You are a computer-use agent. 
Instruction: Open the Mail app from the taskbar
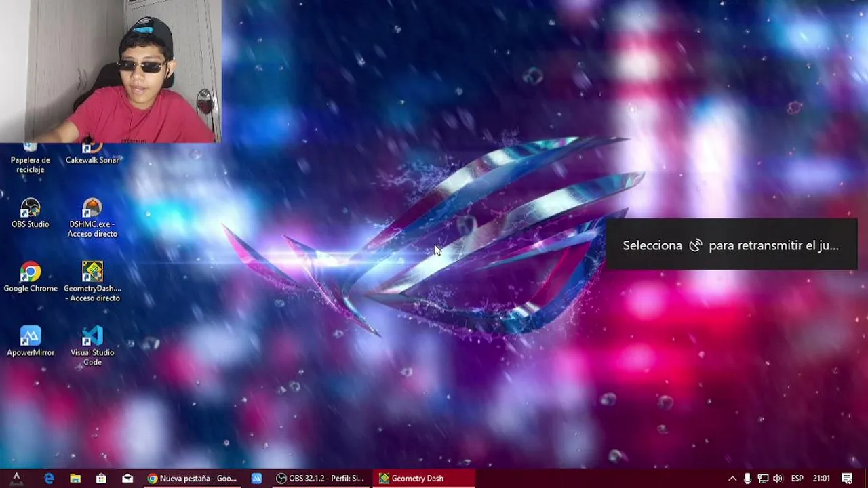tap(127, 479)
